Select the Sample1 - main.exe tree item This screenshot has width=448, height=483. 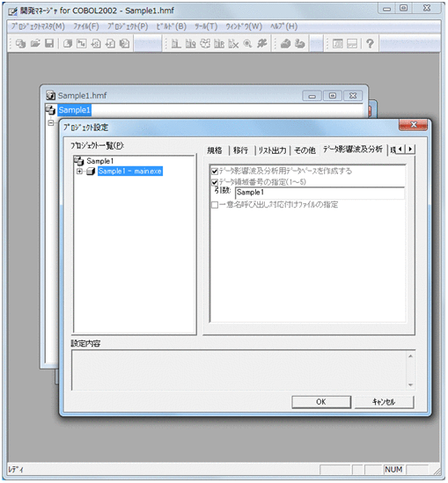tap(130, 172)
